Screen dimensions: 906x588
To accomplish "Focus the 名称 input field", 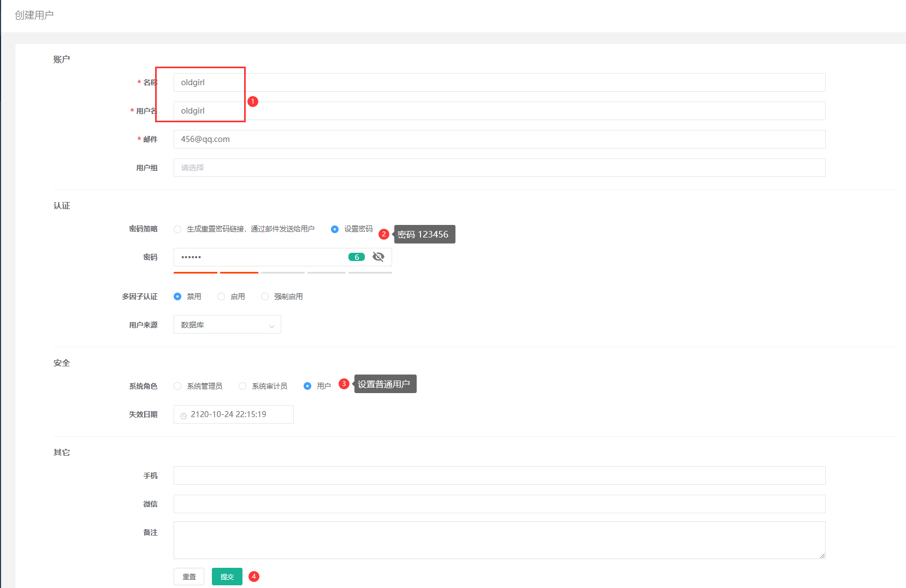I will pos(499,82).
